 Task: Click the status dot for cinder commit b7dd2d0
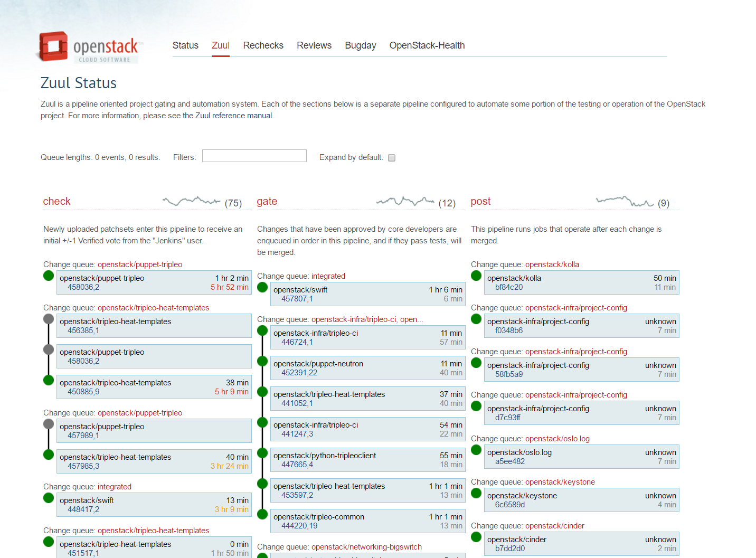coord(476,537)
